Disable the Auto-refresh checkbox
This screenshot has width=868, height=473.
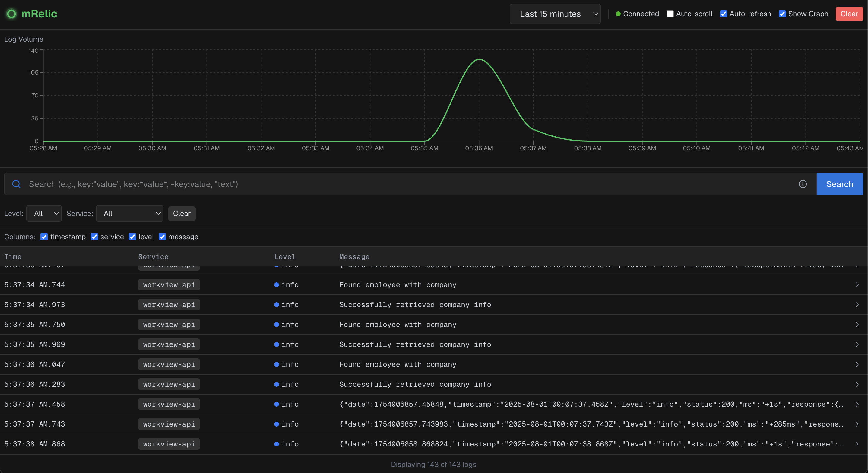click(x=723, y=14)
